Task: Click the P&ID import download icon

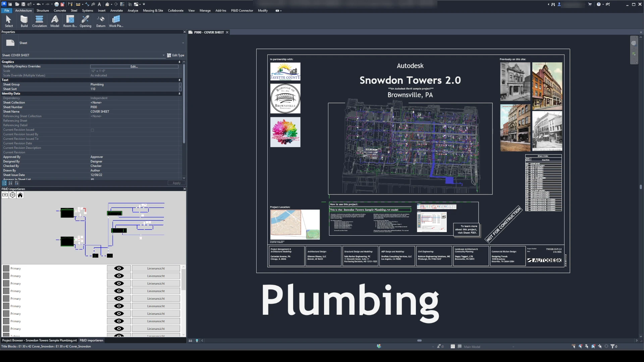Action: (5, 195)
